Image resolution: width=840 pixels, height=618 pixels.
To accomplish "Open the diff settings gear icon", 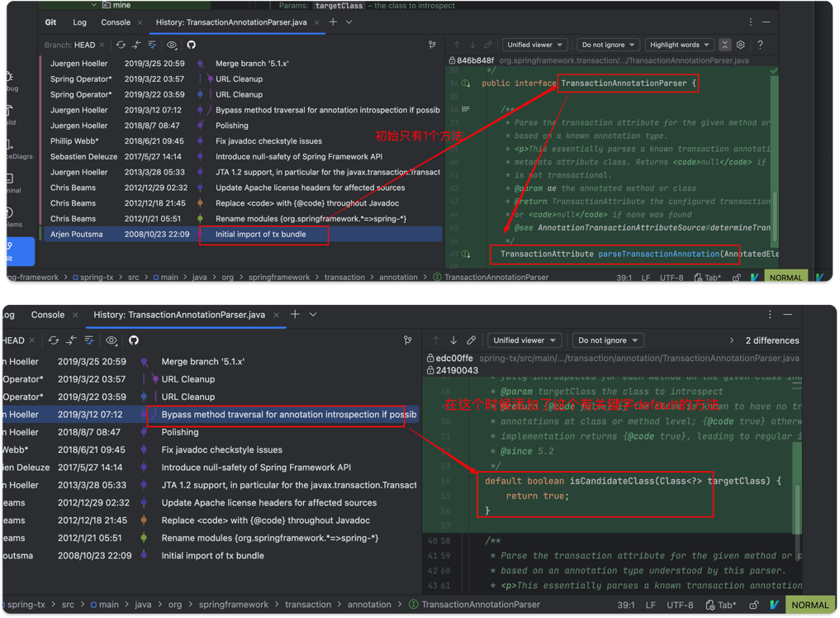I will click(x=741, y=45).
